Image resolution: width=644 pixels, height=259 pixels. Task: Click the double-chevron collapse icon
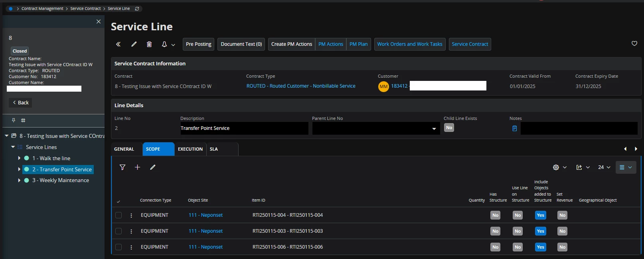[118, 44]
